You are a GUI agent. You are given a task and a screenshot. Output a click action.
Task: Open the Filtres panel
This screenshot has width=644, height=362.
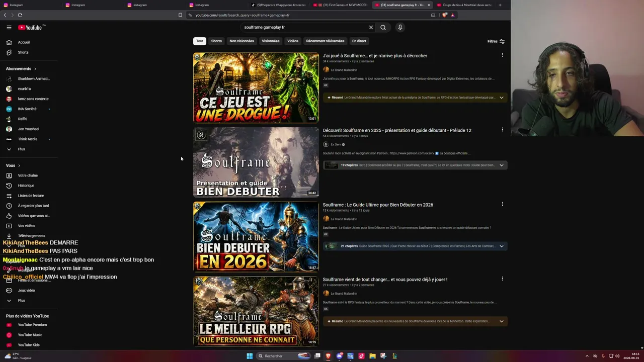(x=496, y=41)
